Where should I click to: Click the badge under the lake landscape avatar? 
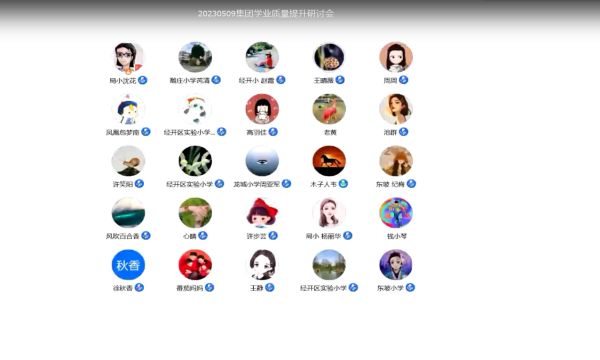[353, 287]
